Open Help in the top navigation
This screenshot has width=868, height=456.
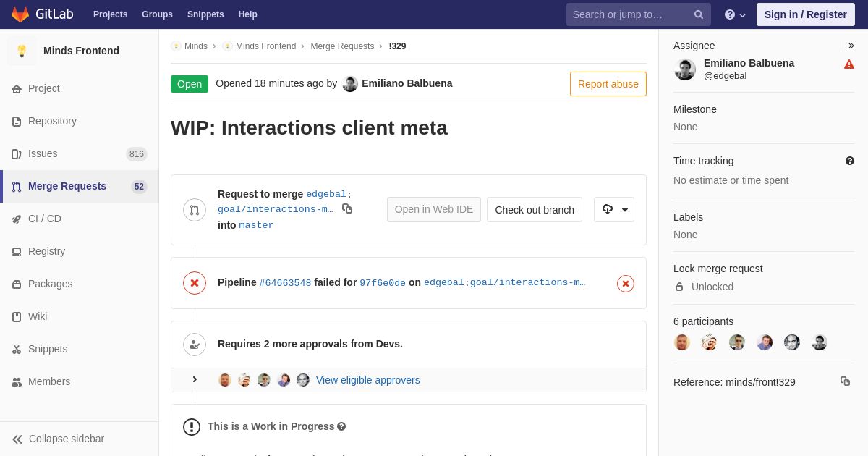click(x=248, y=14)
